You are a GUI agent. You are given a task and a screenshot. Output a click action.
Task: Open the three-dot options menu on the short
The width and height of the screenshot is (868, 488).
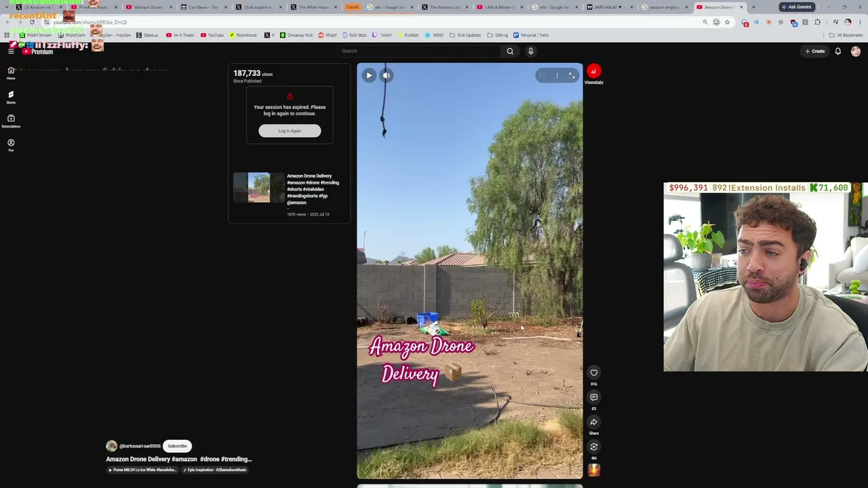[x=557, y=75]
